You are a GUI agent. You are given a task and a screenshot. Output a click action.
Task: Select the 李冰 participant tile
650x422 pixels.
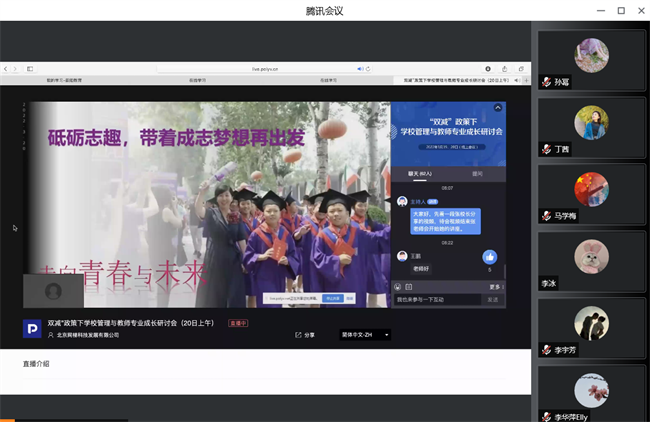click(x=592, y=262)
